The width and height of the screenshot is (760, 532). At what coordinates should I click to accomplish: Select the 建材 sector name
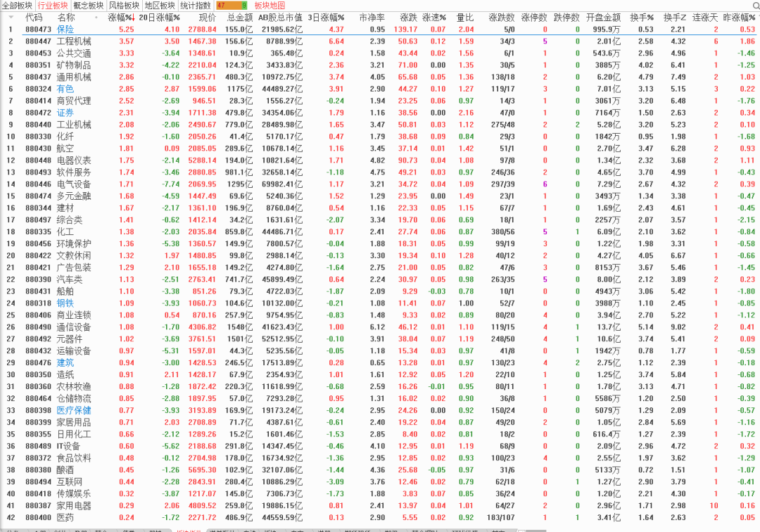(x=65, y=208)
